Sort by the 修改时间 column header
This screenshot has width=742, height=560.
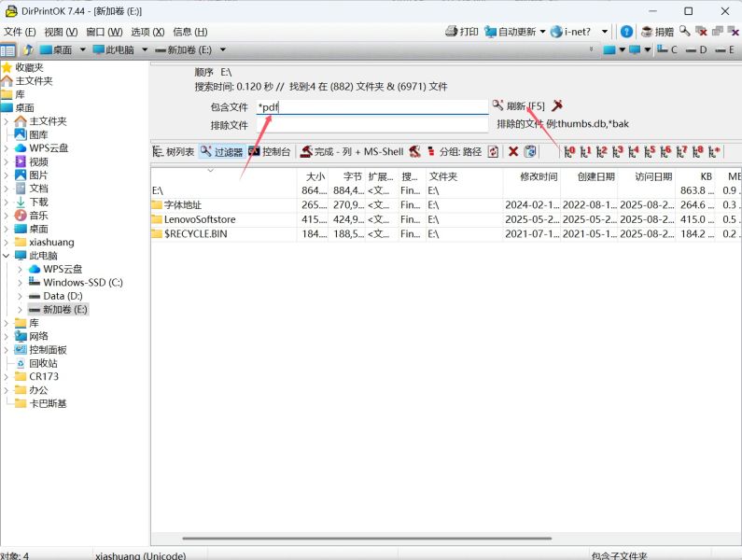[x=531, y=176]
